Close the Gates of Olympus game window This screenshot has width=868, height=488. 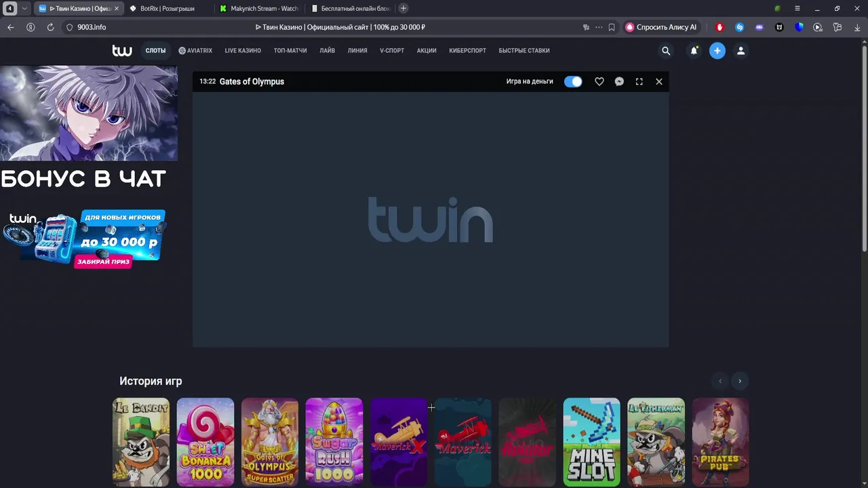659,81
